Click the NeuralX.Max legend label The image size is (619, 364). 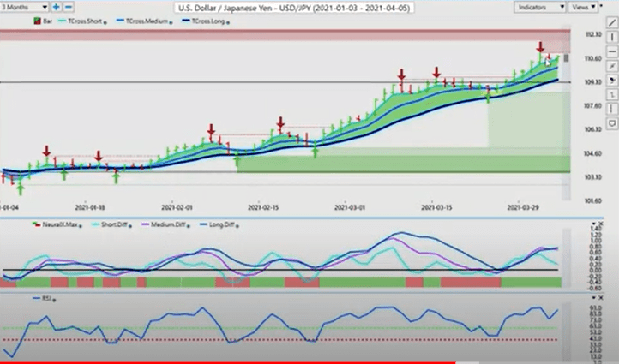click(x=60, y=224)
